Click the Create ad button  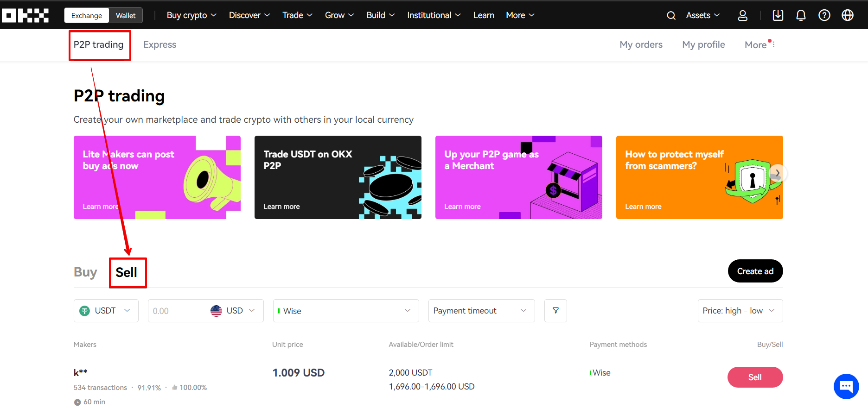tap(755, 271)
